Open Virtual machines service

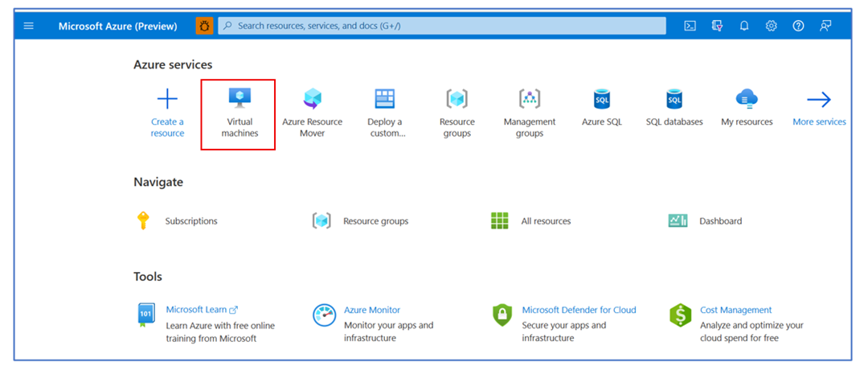[240, 114]
